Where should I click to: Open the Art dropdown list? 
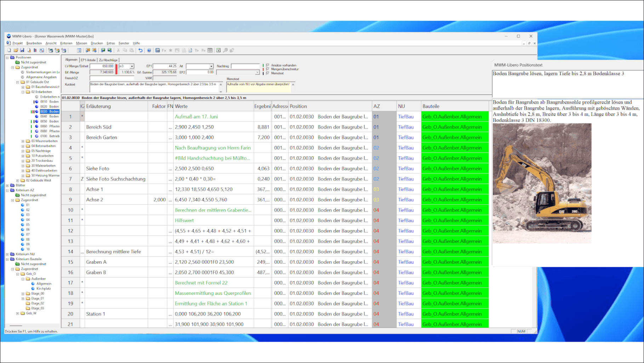point(211,66)
